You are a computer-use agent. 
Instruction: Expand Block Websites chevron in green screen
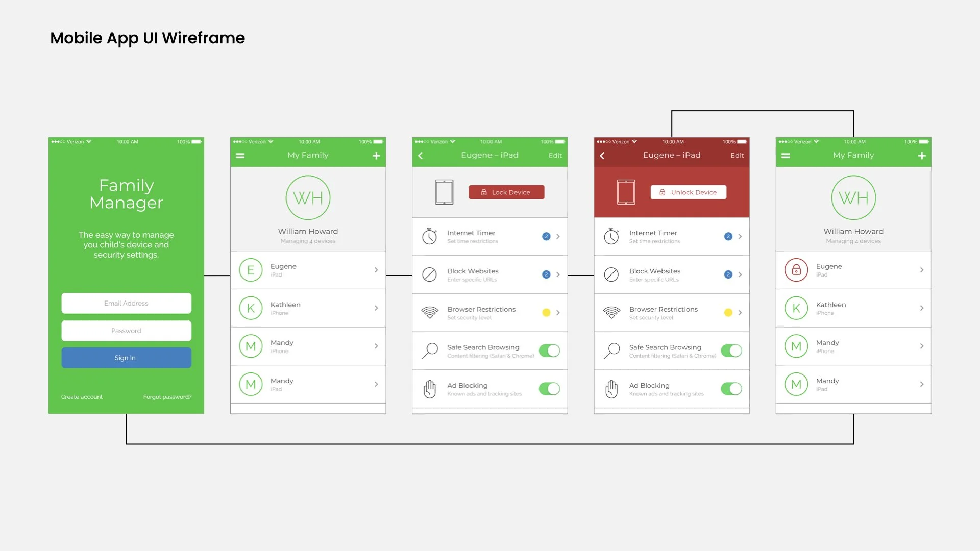point(558,274)
